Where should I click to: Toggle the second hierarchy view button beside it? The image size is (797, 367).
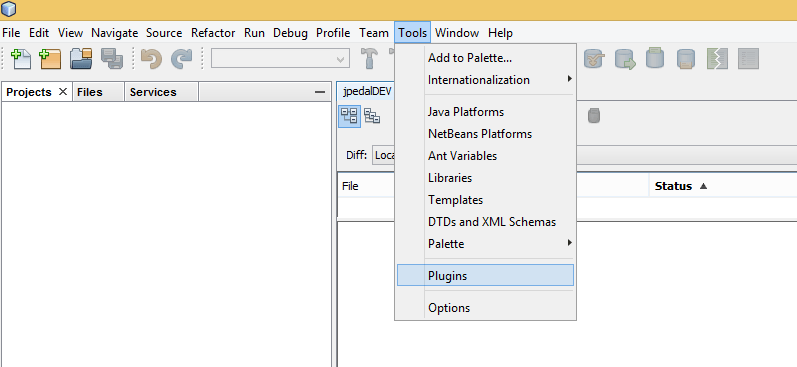[x=372, y=116]
